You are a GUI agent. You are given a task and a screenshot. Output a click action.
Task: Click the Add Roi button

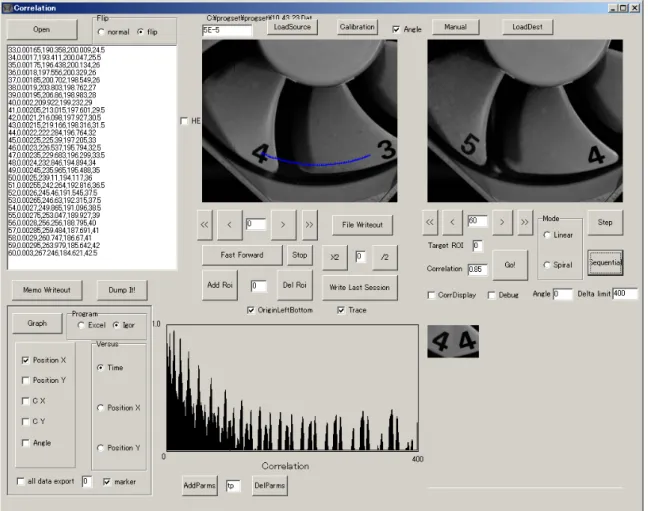220,285
